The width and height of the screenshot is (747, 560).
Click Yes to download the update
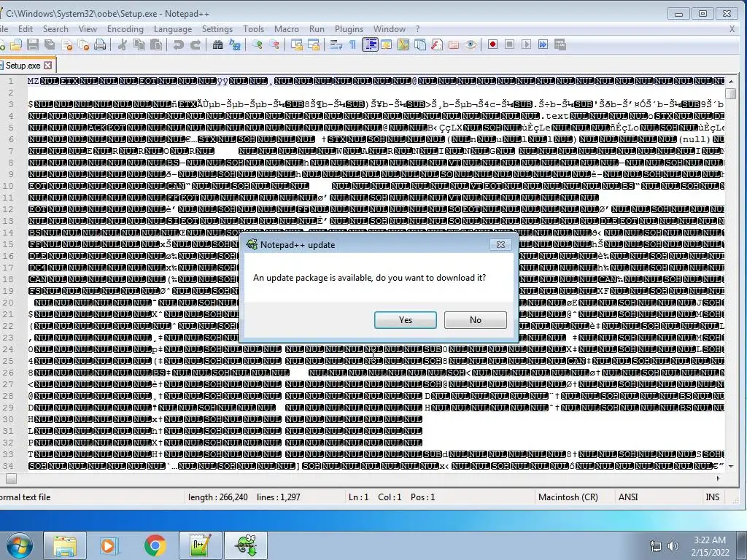coord(406,320)
